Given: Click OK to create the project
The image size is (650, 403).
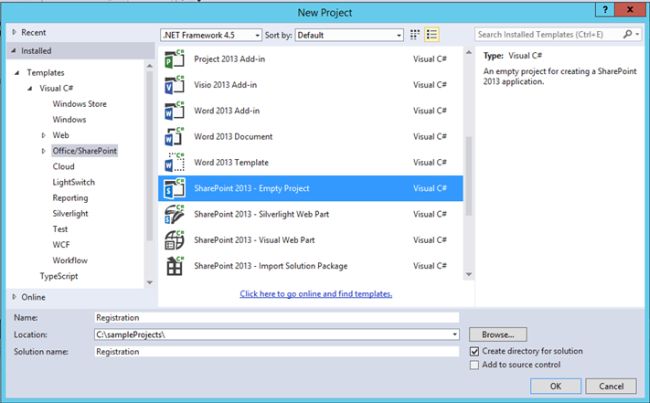Looking at the screenshot, I should pos(555,386).
